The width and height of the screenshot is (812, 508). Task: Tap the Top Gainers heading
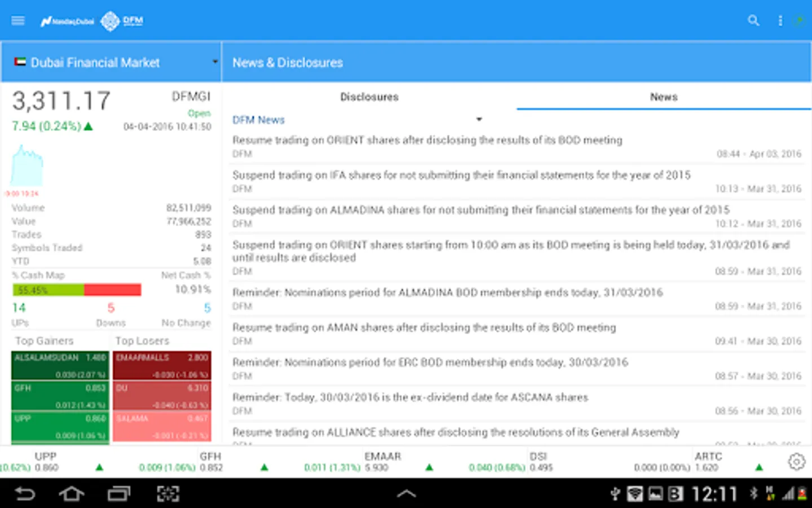tap(45, 341)
